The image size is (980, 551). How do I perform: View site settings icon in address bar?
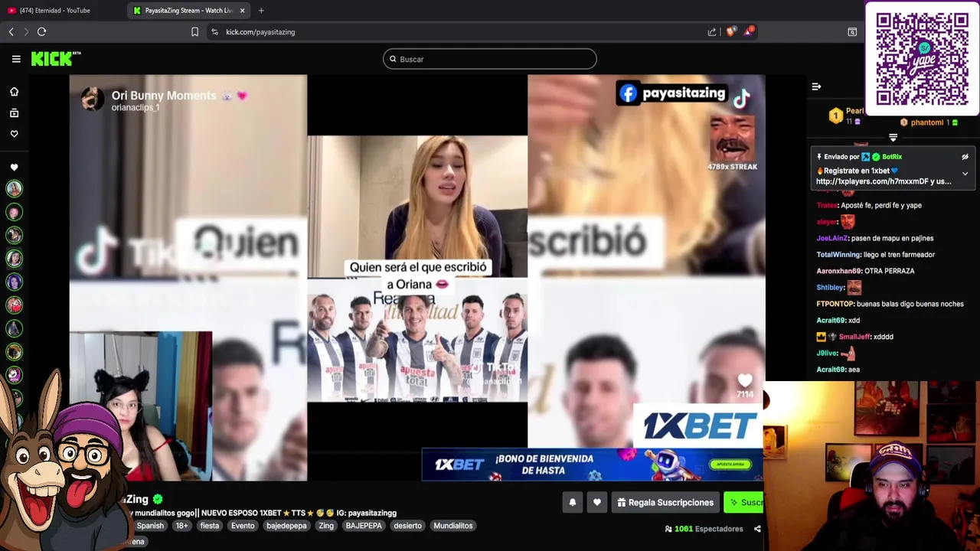click(214, 31)
